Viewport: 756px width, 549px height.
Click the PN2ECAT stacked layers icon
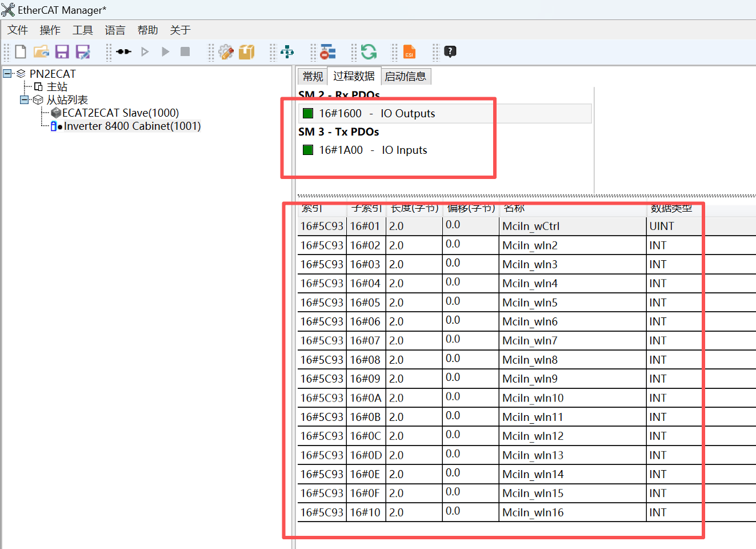click(21, 74)
